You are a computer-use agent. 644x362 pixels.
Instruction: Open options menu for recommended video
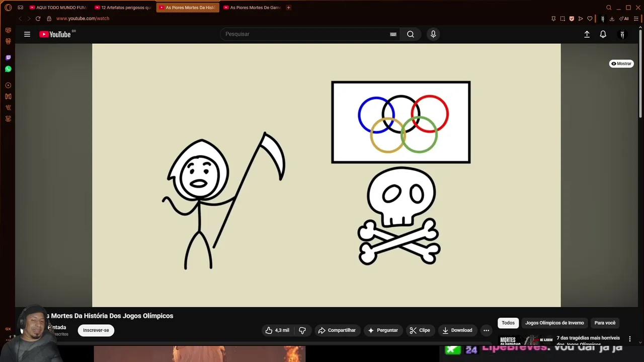(629, 339)
